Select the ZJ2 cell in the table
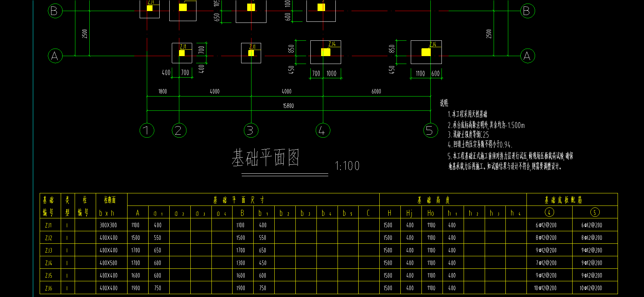This screenshot has width=644, height=297. pyautogui.click(x=49, y=238)
